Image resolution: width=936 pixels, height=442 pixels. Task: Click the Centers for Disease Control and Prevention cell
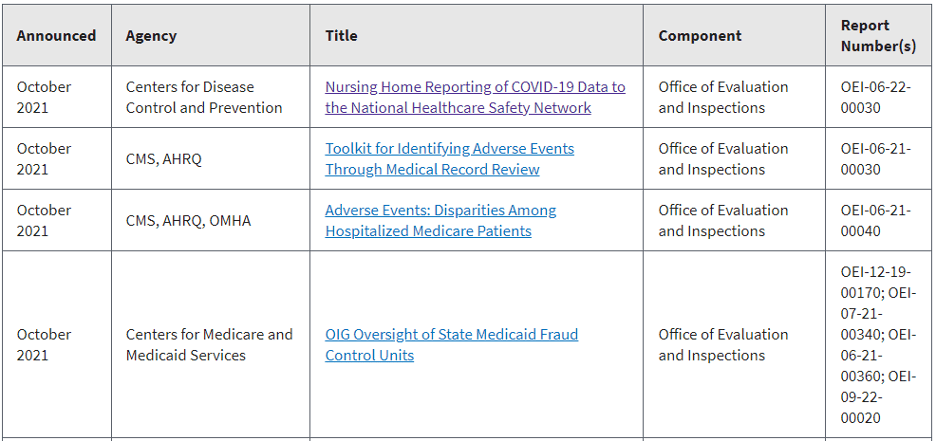[204, 97]
